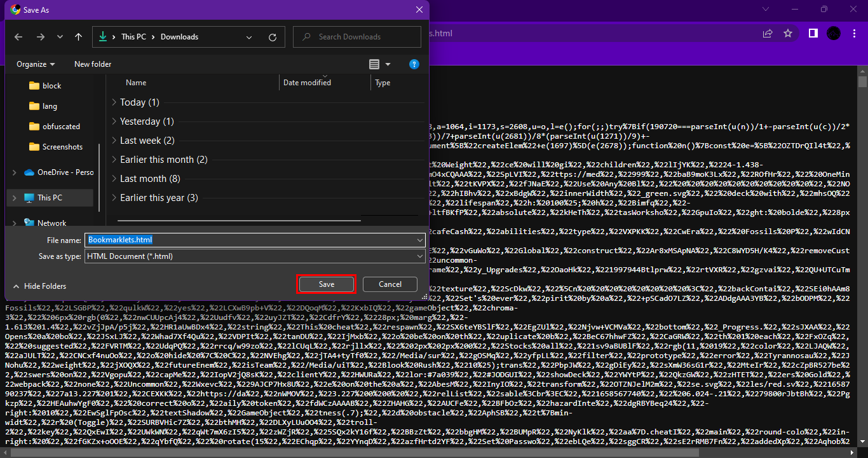The height and width of the screenshot is (458, 868).
Task: Open more view options dropdown
Action: coord(388,64)
